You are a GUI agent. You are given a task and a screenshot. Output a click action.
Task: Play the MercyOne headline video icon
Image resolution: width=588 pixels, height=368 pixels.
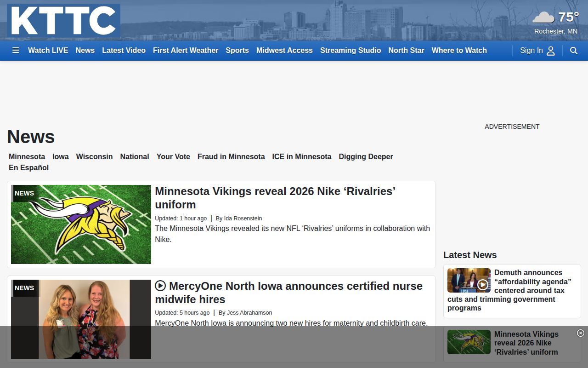(160, 286)
